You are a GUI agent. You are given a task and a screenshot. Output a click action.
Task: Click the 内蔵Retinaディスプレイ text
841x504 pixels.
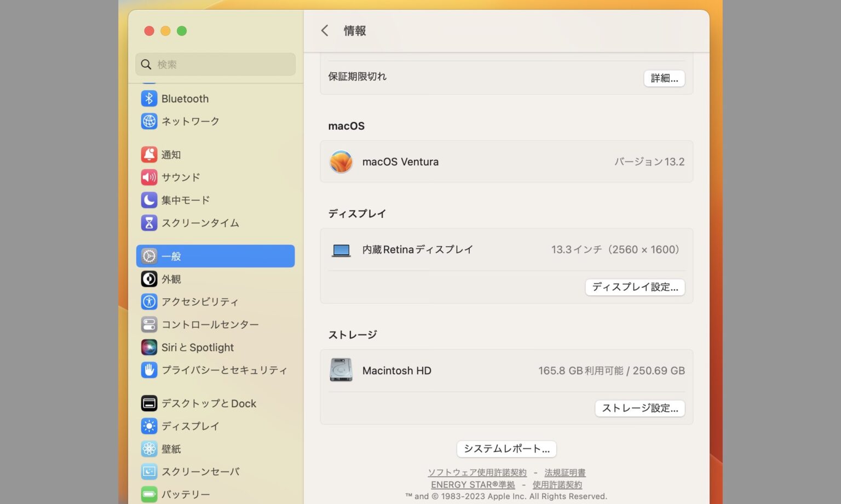pyautogui.click(x=418, y=250)
